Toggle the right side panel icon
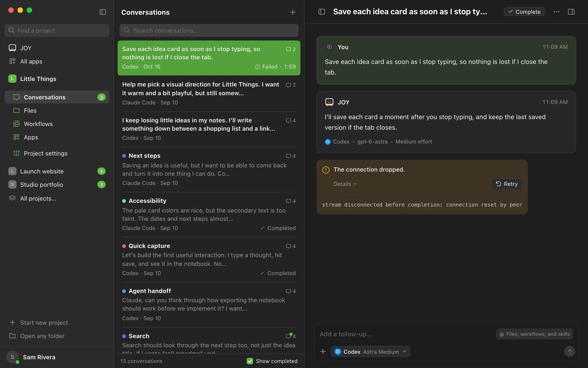588x368 pixels. pos(571,12)
